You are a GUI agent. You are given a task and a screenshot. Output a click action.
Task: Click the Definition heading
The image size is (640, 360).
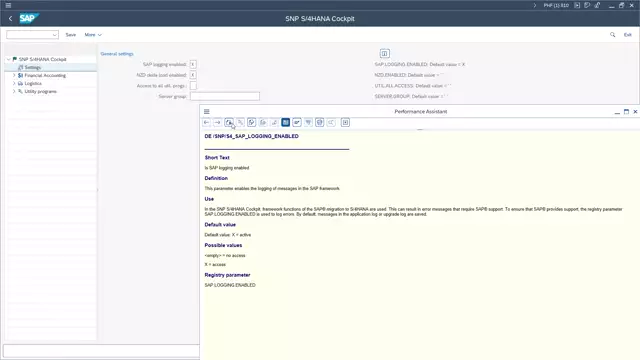point(216,178)
